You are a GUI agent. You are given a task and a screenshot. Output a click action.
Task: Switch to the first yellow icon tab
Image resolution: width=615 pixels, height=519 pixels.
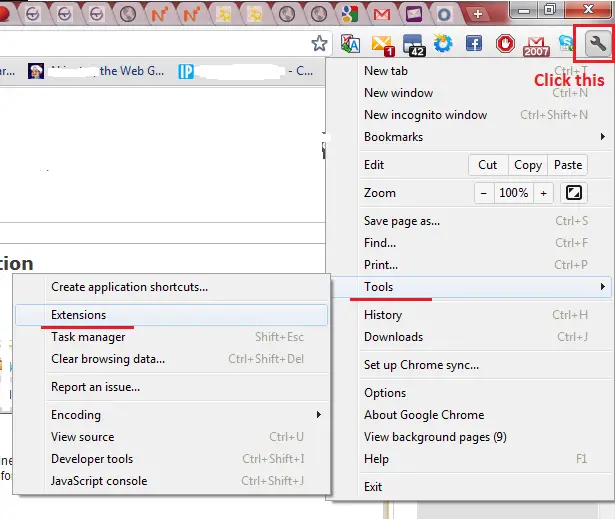pyautogui.click(x=224, y=14)
